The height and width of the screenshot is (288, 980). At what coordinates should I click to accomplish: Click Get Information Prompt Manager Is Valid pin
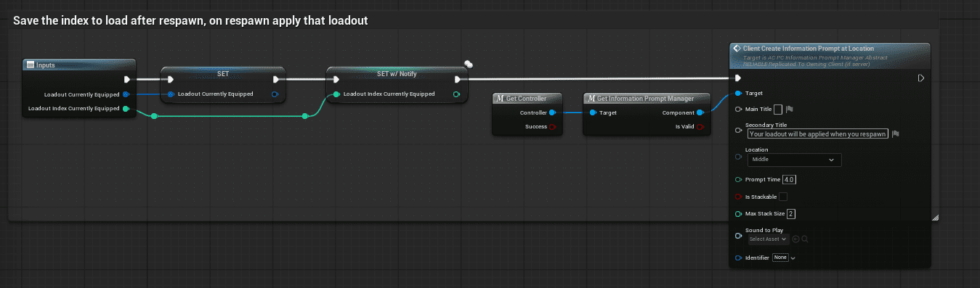click(x=700, y=127)
